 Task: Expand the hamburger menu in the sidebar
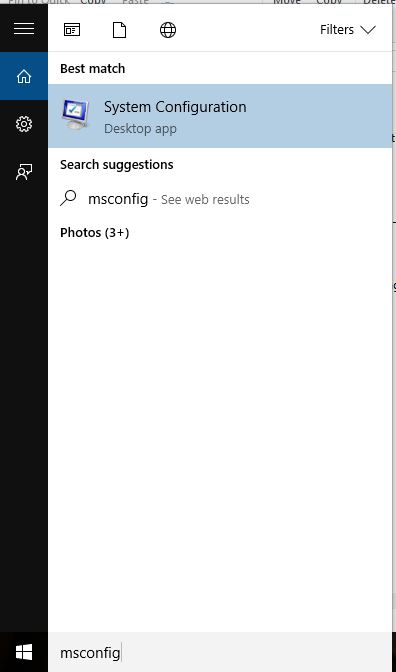[24, 28]
